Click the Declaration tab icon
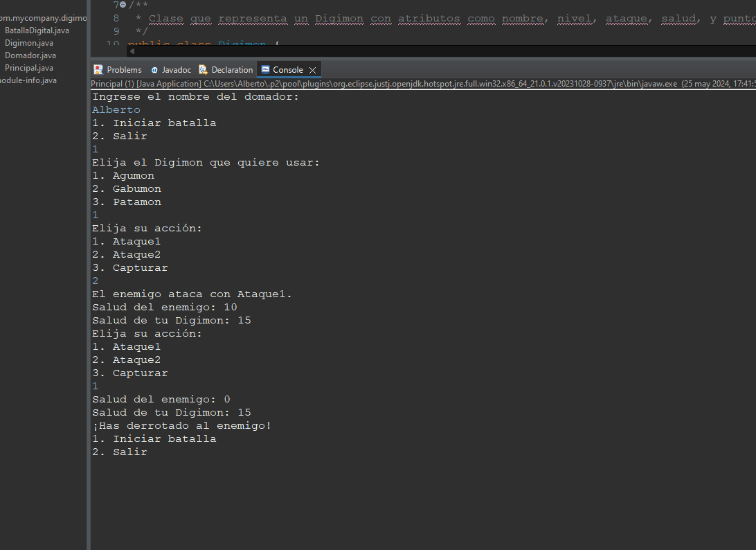The width and height of the screenshot is (756, 550). pyautogui.click(x=203, y=70)
